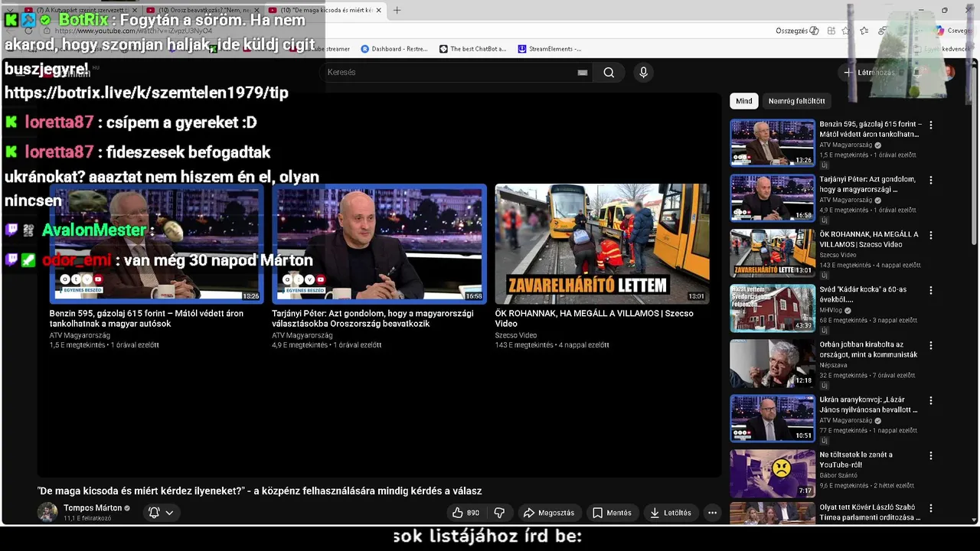Open sidebar thumbnail Ne töltsetek le zenét
The image size is (980, 551).
pos(773,473)
